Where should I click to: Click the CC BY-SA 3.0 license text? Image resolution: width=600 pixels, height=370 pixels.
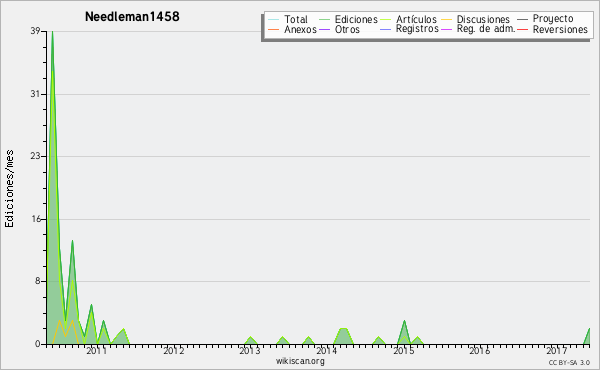pos(569,362)
